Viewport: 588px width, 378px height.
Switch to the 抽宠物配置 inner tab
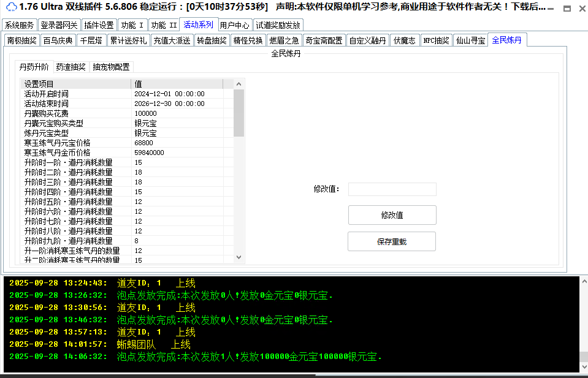click(111, 67)
